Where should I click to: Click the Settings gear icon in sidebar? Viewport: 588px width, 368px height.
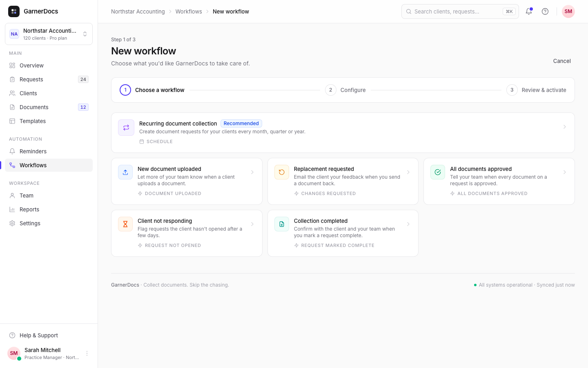tap(12, 223)
